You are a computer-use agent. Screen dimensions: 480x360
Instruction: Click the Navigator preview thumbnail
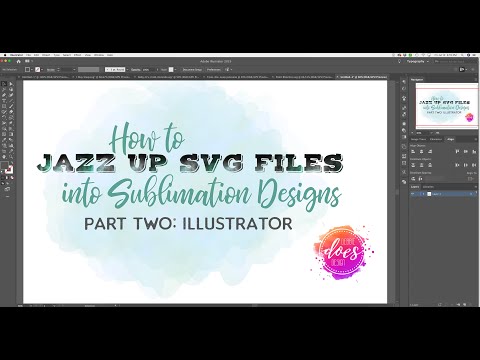coord(447,105)
